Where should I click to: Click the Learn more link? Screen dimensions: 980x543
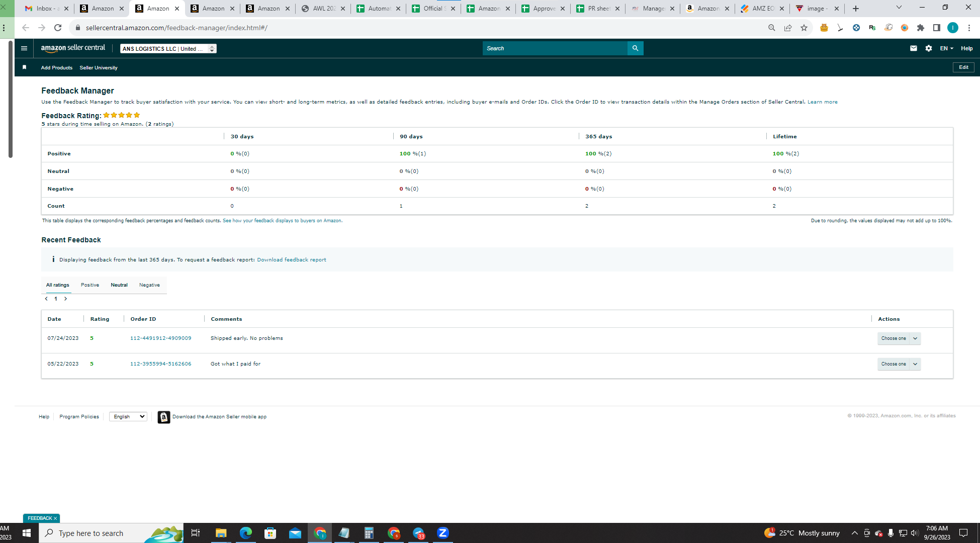coord(823,102)
